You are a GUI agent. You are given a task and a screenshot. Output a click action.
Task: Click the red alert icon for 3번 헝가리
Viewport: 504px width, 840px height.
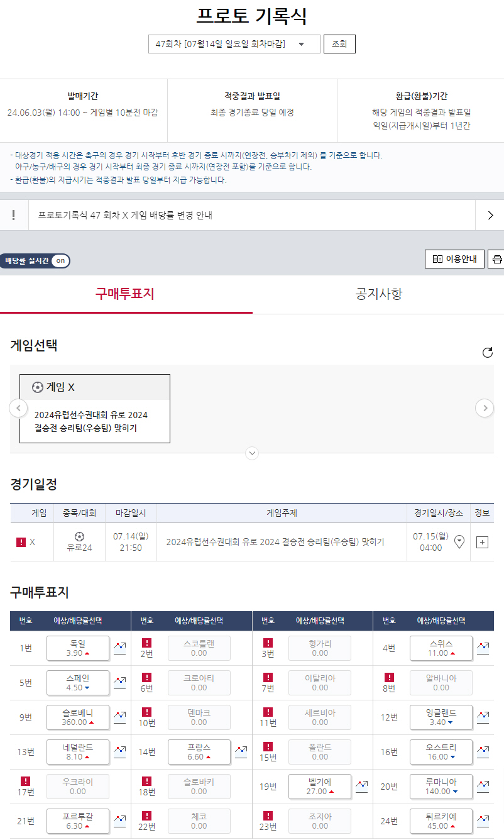coord(268,643)
